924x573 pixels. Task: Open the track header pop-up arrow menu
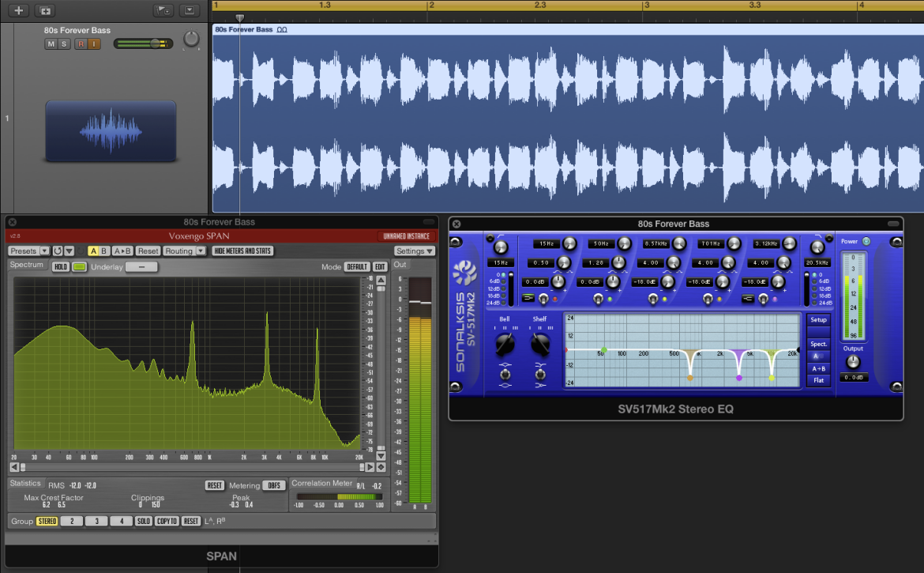pyautogui.click(x=190, y=10)
